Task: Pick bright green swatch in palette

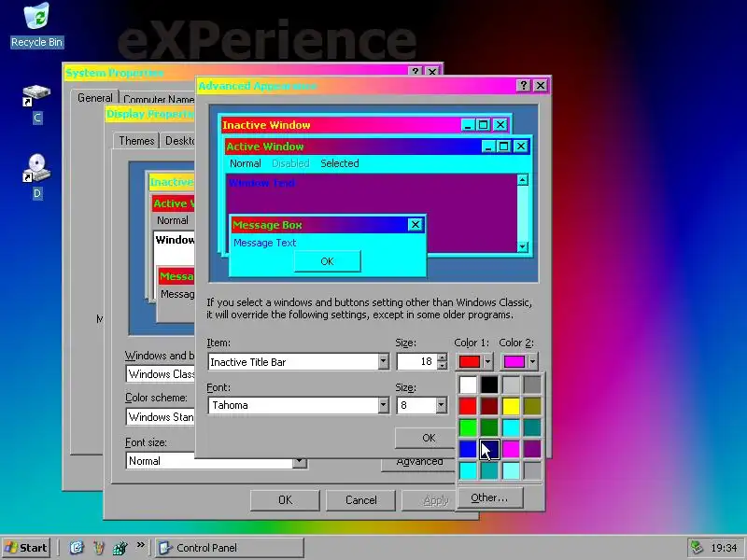Action: tap(468, 427)
